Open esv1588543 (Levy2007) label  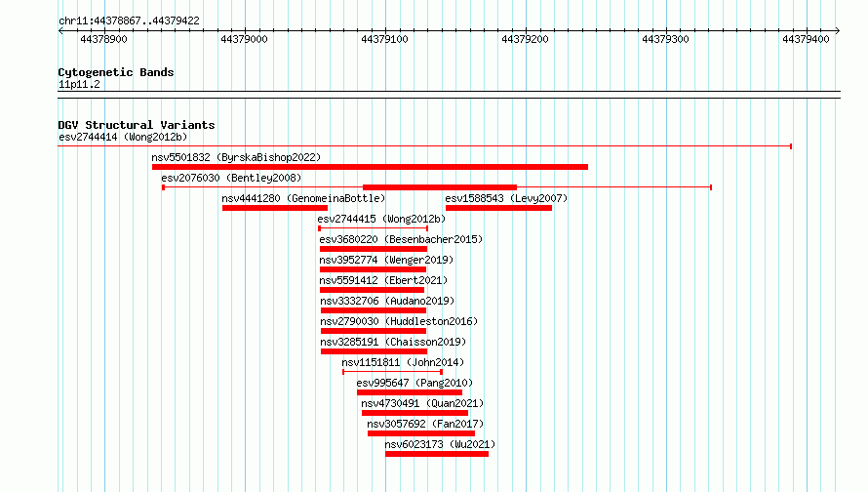pos(506,198)
